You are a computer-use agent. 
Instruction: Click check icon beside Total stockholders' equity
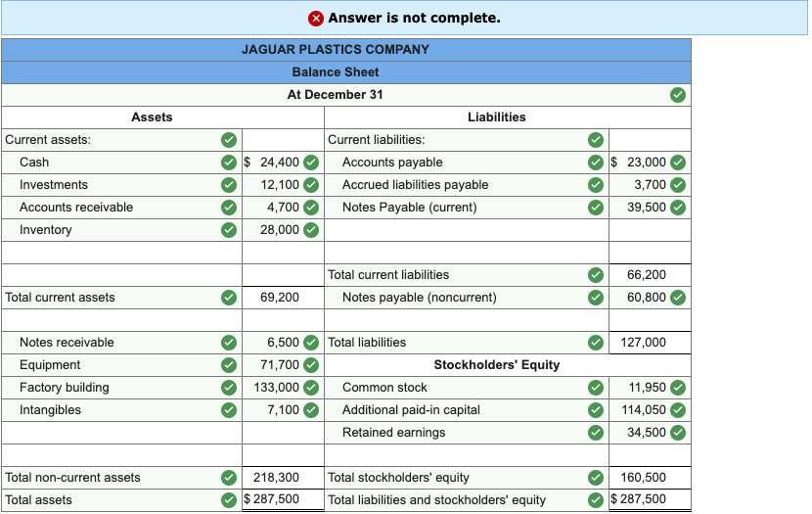point(596,477)
